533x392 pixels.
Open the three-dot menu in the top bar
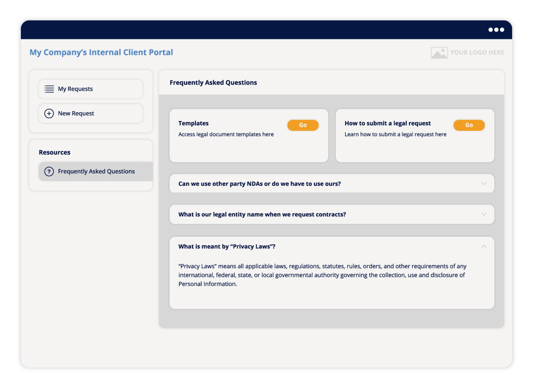tap(496, 30)
